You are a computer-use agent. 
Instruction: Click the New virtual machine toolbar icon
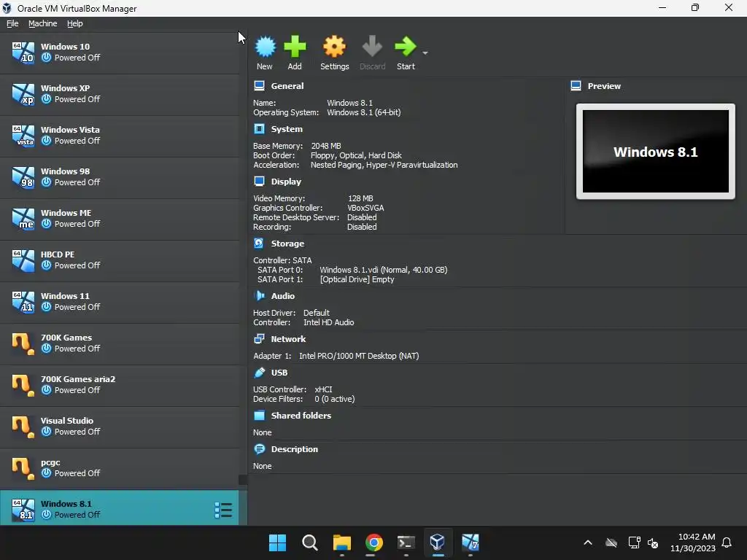(265, 47)
